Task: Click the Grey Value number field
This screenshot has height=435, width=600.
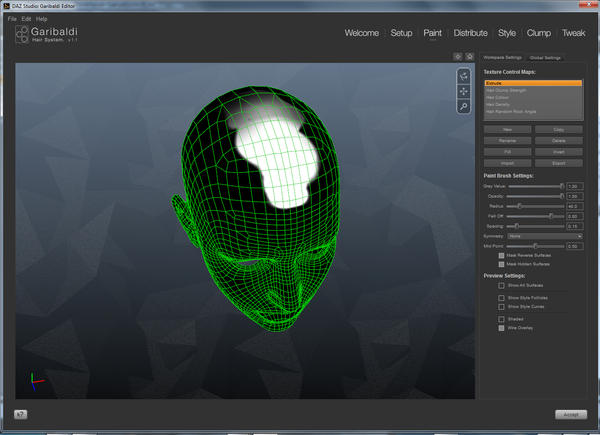Action: point(575,186)
